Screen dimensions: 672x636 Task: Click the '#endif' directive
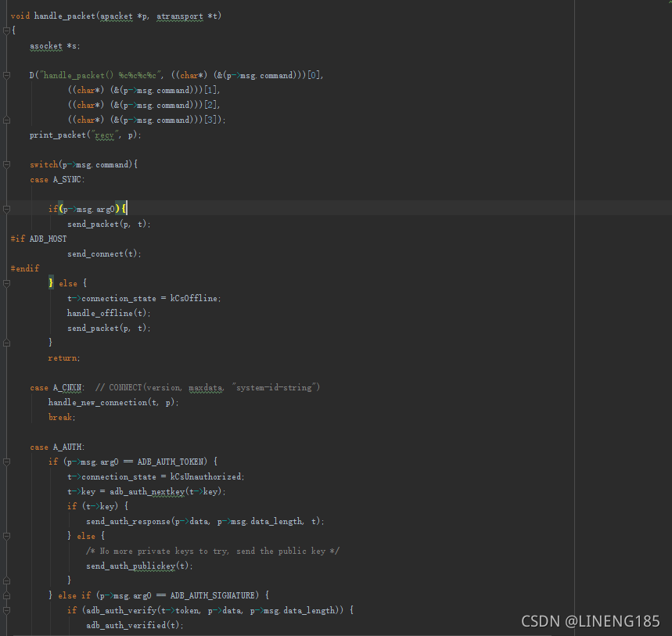pyautogui.click(x=25, y=268)
